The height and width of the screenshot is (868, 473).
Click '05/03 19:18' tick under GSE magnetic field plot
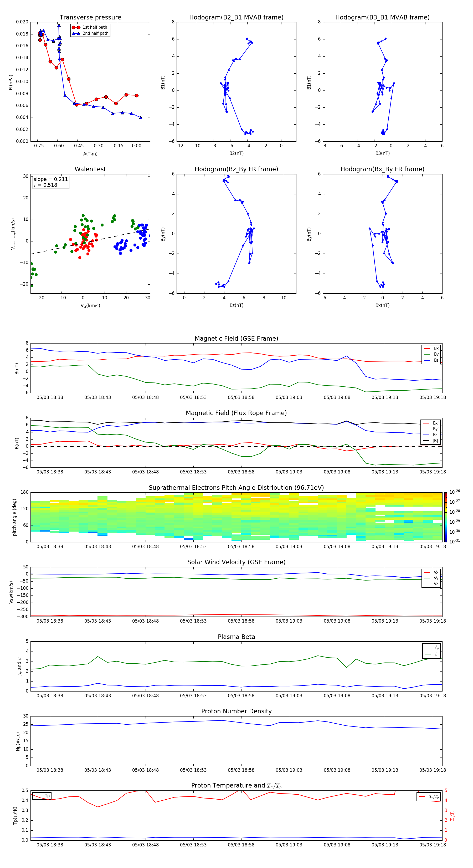coord(433,397)
